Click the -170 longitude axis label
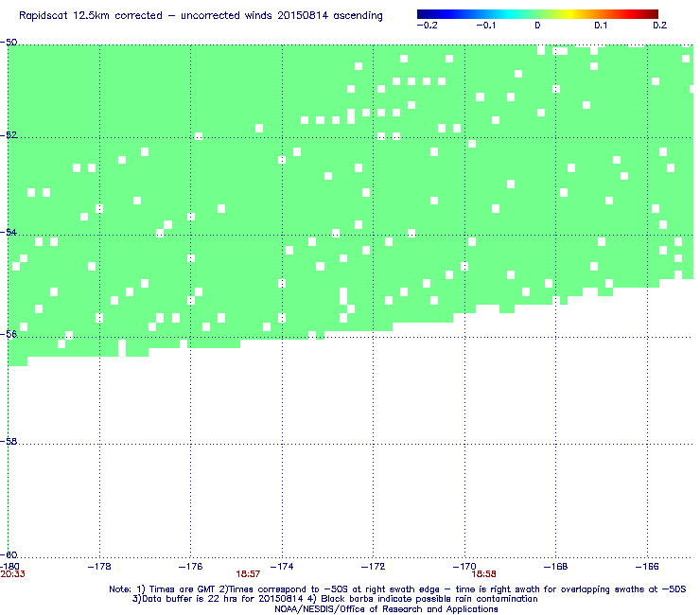The width and height of the screenshot is (700, 615). tap(464, 567)
